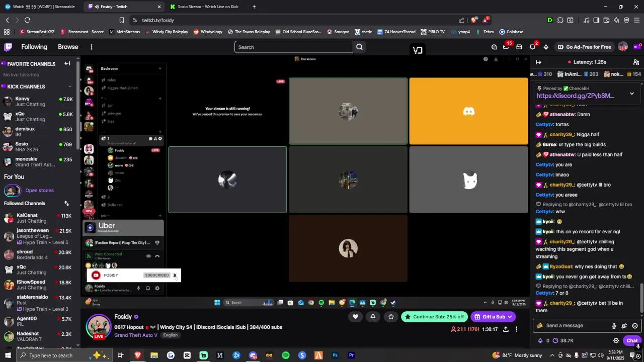Open the Gift a Sub dropdown
The height and width of the screenshot is (362, 644).
point(510,317)
